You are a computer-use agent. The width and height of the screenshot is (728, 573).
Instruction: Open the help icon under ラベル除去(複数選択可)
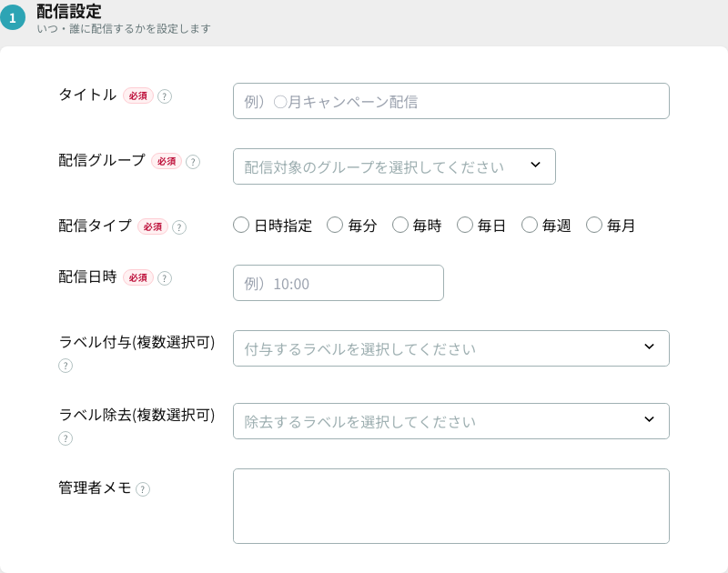(x=66, y=438)
